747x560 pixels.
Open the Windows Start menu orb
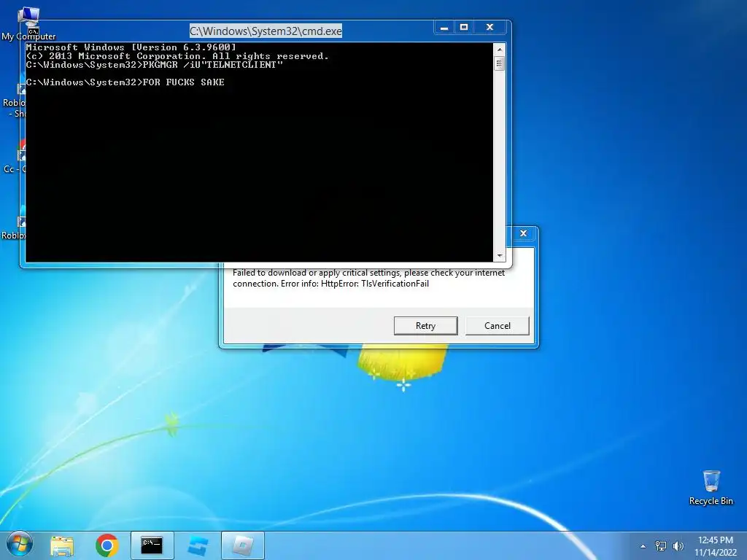pyautogui.click(x=20, y=544)
